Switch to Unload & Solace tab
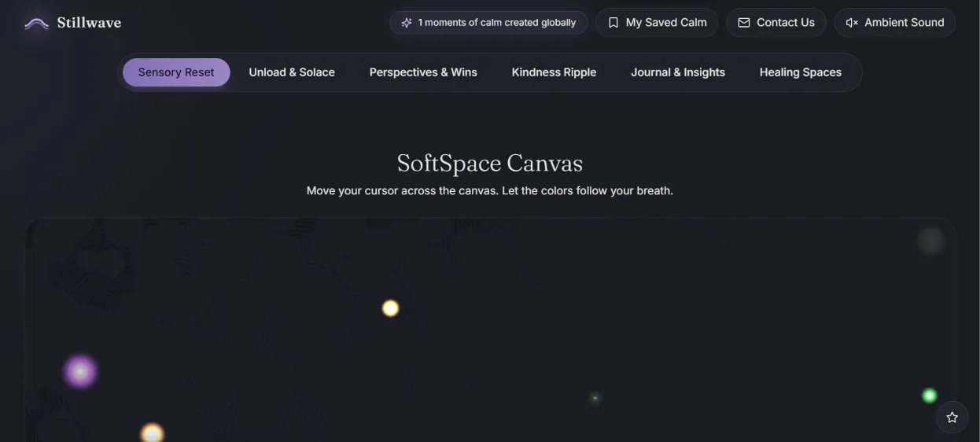Viewport: 980px width, 442px height. tap(292, 72)
